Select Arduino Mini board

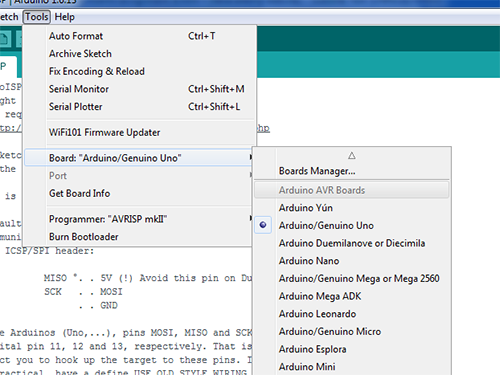[352, 367]
